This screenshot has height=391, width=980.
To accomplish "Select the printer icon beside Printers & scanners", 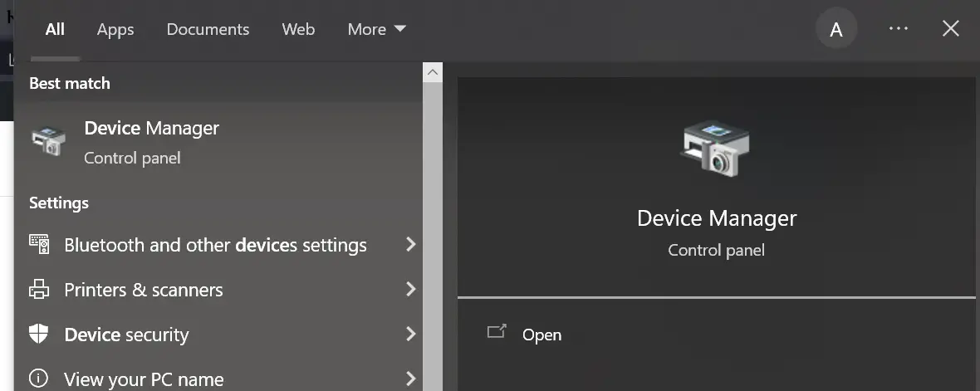I will click(39, 290).
